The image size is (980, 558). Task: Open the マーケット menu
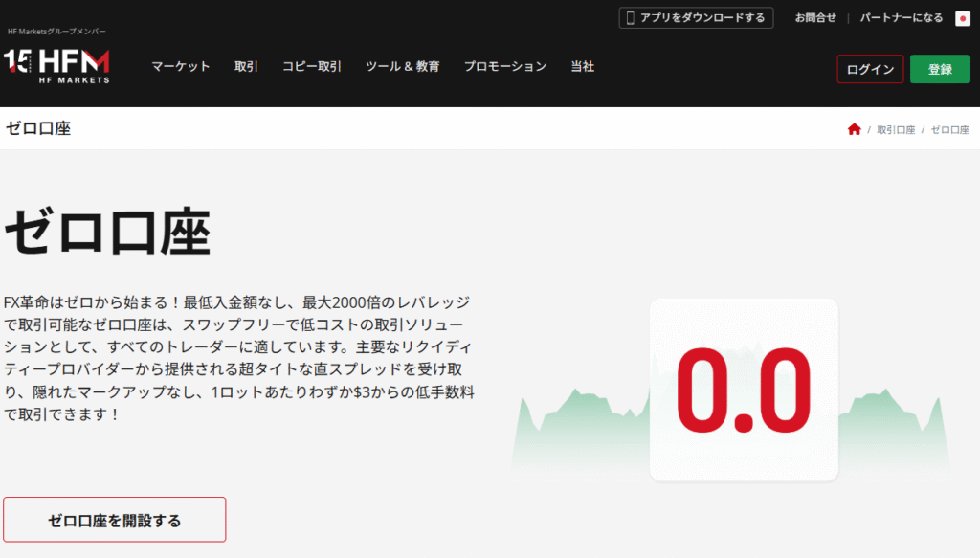pyautogui.click(x=180, y=67)
